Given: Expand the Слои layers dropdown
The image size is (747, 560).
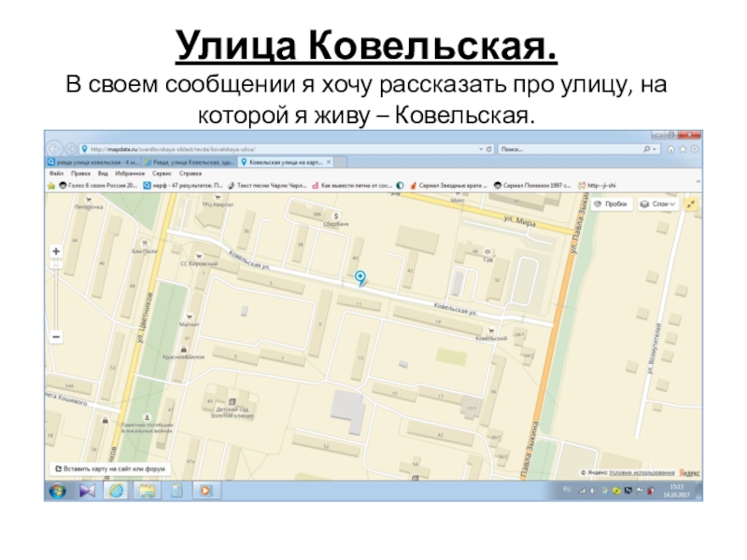Looking at the screenshot, I should [659, 203].
